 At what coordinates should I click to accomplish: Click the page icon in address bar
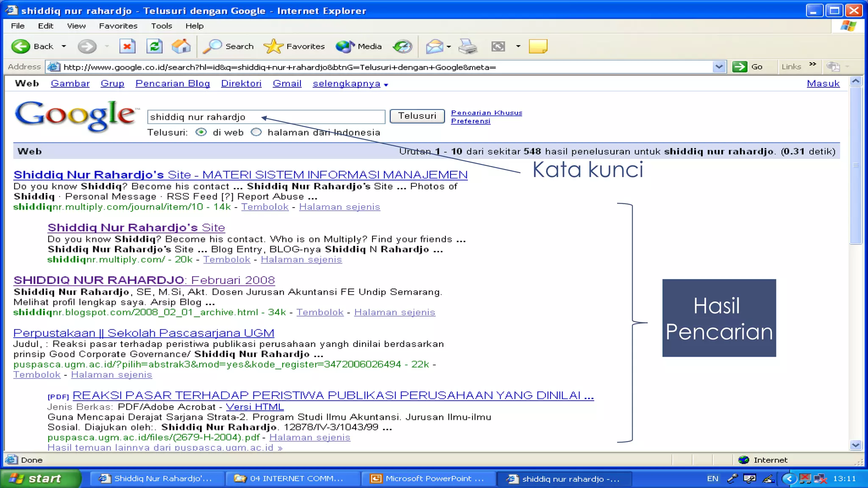point(53,67)
